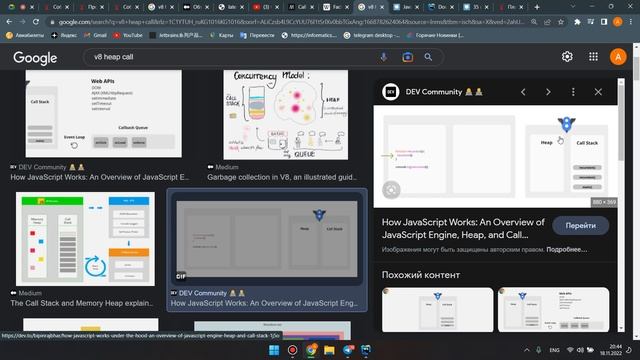The image size is (640, 360).
Task: Open a new browser tab
Action: [x=537, y=7]
